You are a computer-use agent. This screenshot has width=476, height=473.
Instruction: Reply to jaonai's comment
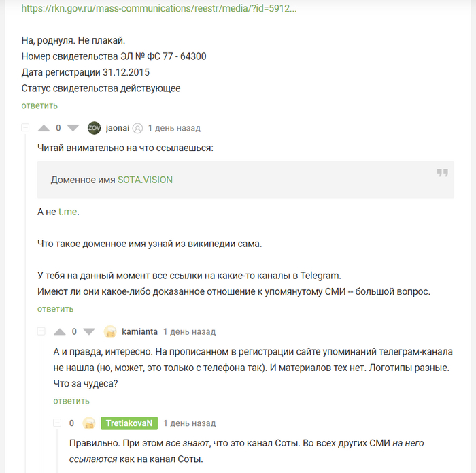[56, 309]
